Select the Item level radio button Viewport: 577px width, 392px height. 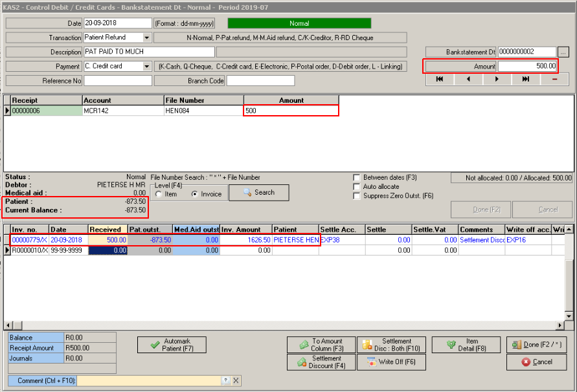point(159,194)
